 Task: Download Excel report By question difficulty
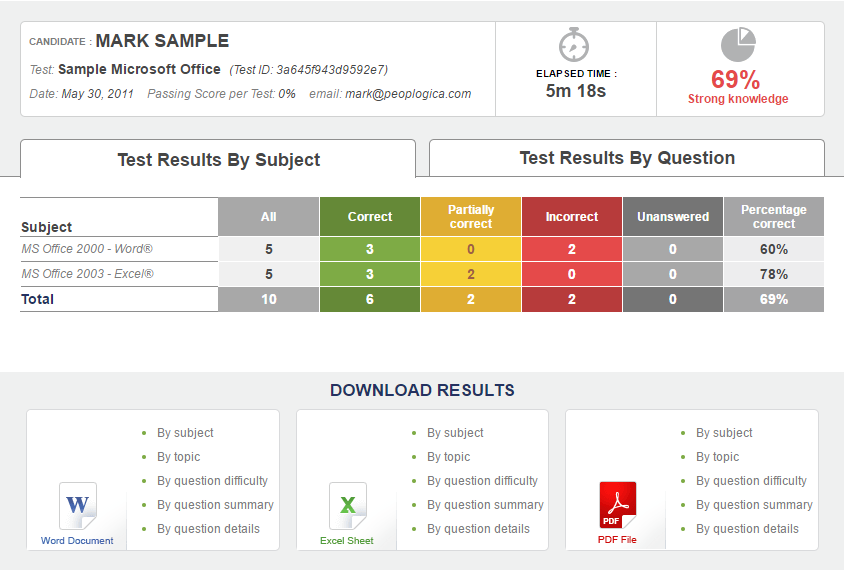(x=482, y=481)
